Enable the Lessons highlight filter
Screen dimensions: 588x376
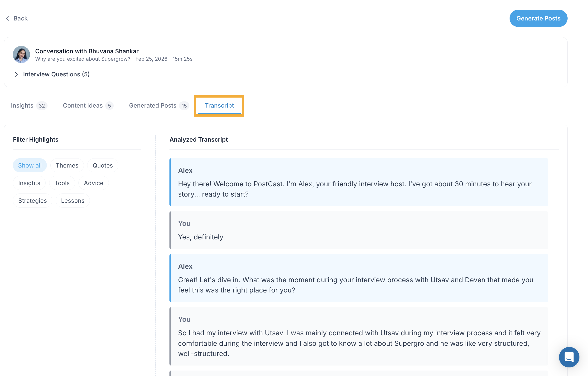72,200
